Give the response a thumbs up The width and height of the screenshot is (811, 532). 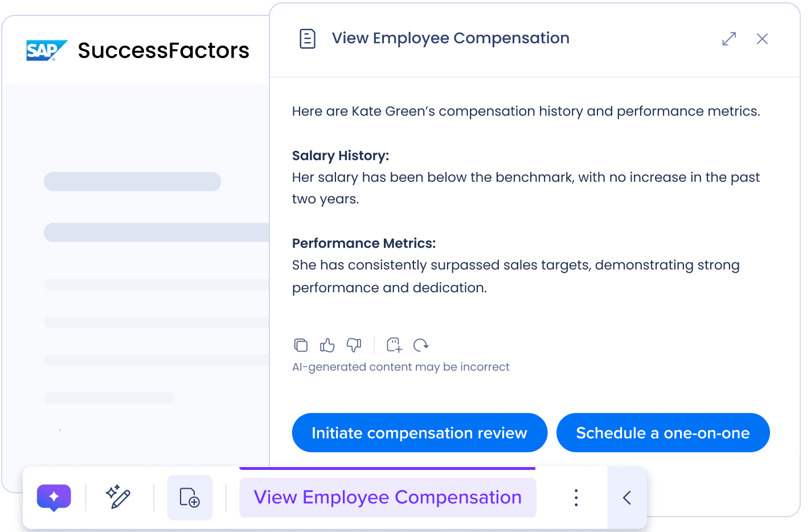point(327,345)
